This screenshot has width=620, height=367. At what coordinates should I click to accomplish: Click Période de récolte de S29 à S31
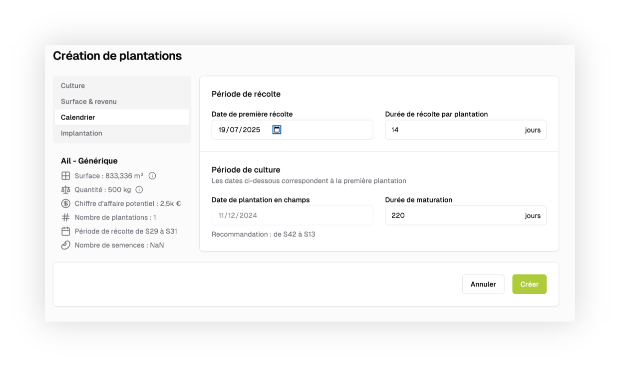[126, 231]
